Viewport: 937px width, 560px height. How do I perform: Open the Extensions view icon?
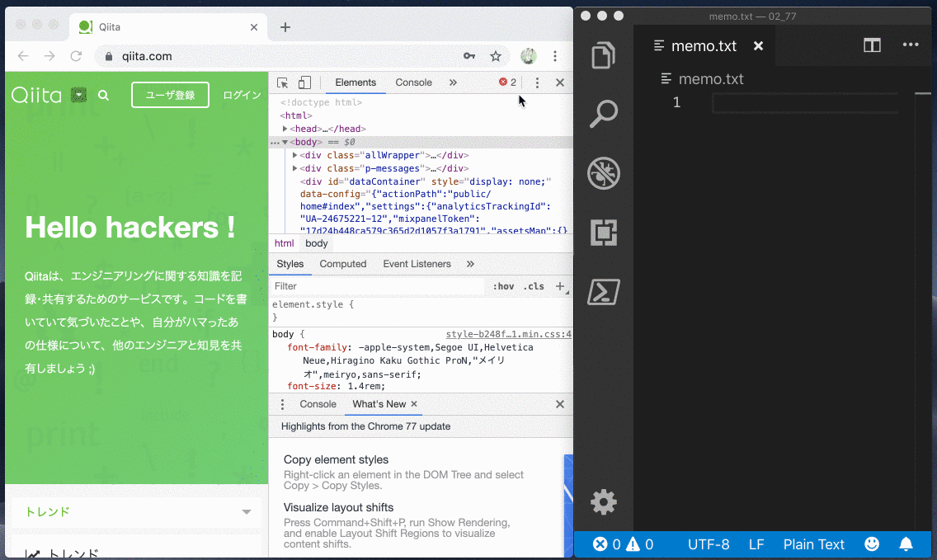(604, 233)
